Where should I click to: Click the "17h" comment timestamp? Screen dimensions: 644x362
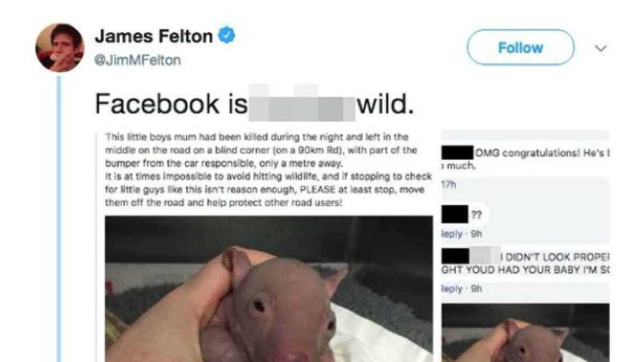pyautogui.click(x=448, y=184)
